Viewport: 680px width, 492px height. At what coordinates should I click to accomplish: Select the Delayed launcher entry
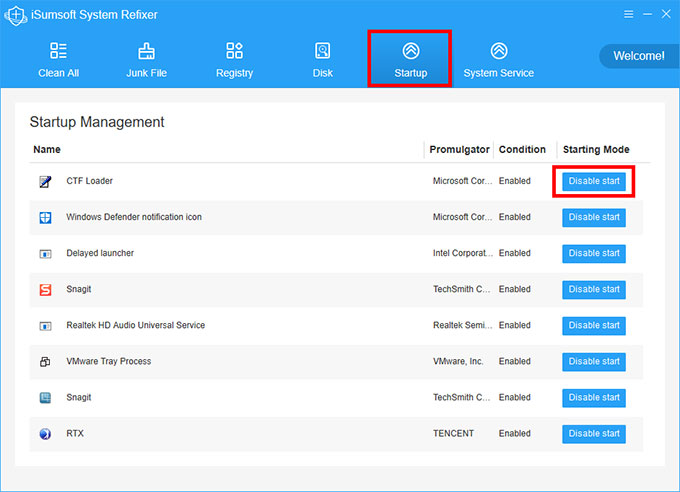point(100,253)
